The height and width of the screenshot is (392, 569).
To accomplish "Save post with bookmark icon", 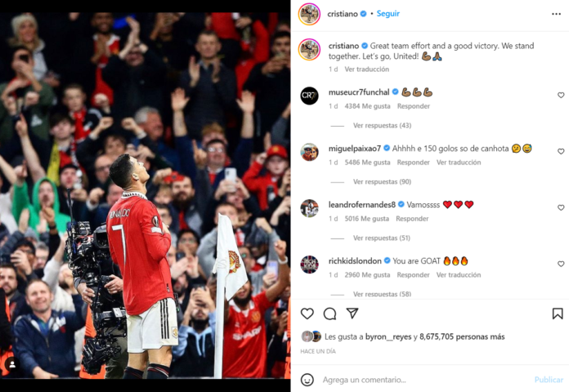I will pos(558,314).
